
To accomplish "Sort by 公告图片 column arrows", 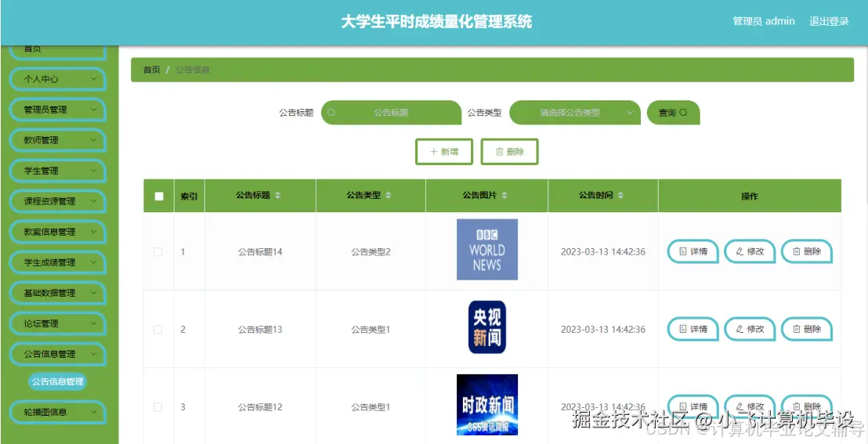I will pos(505,196).
